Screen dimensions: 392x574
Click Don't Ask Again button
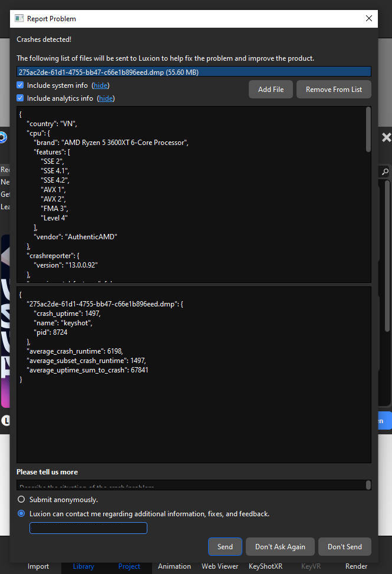pyautogui.click(x=280, y=546)
